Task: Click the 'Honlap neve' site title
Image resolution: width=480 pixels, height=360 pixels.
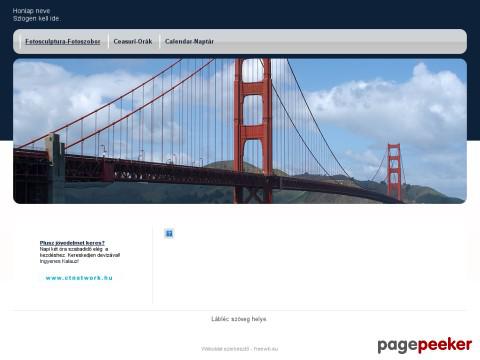Action: [31, 11]
